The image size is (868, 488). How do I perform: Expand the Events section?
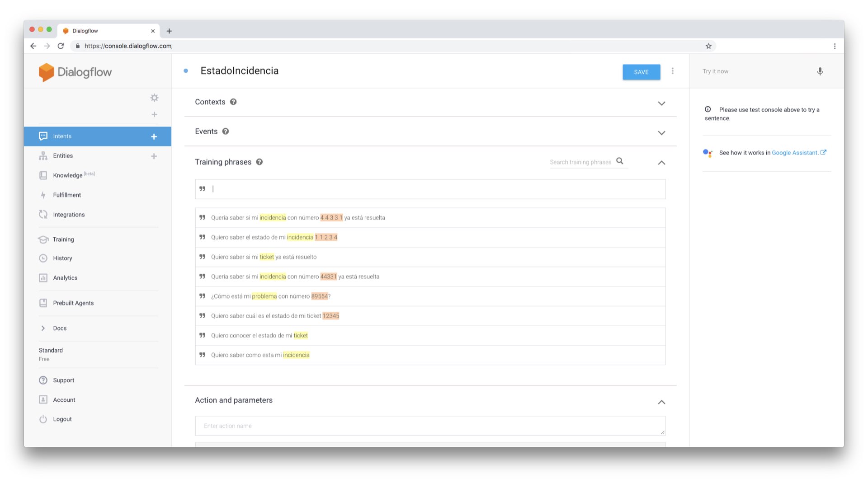point(661,133)
